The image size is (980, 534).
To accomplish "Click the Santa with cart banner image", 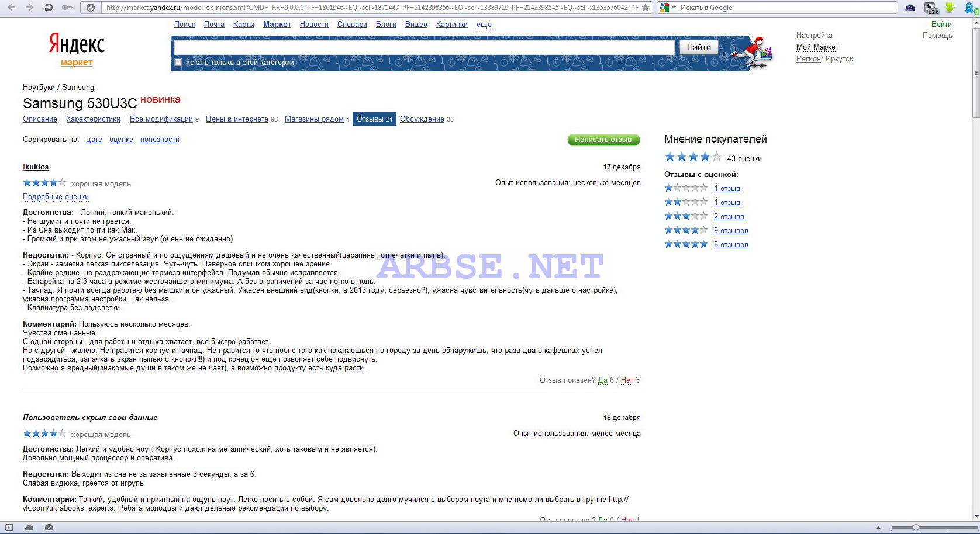I will [x=753, y=53].
